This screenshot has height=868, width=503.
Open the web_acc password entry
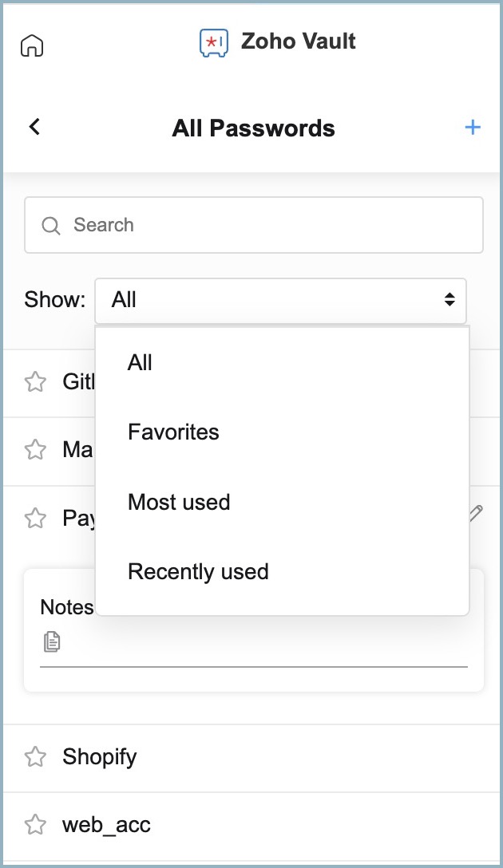pos(106,825)
